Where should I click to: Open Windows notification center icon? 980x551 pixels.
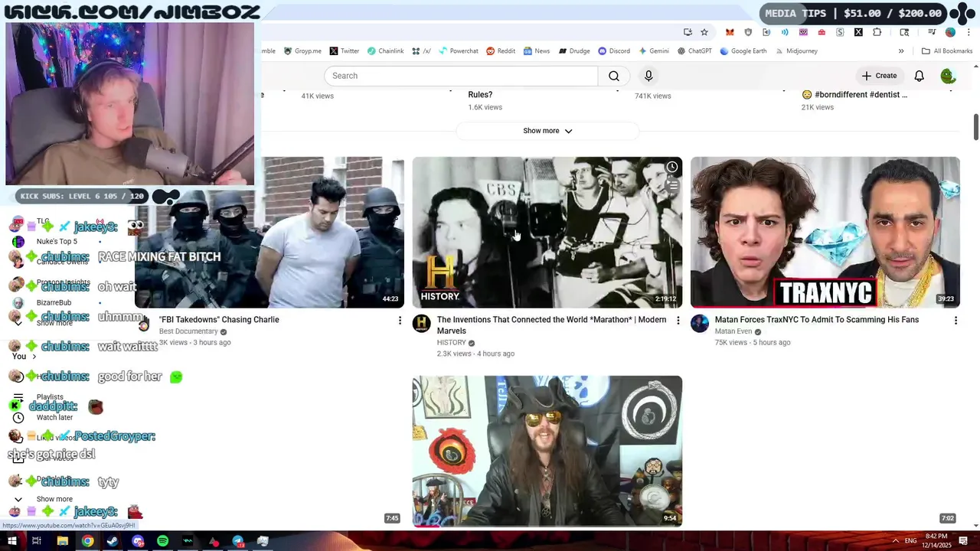pyautogui.click(x=963, y=541)
